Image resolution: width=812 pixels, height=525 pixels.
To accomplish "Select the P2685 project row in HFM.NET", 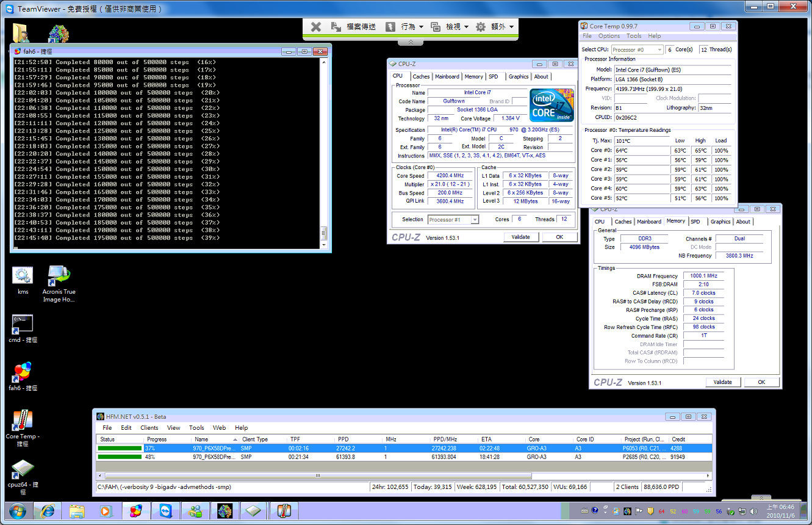I will [404, 457].
